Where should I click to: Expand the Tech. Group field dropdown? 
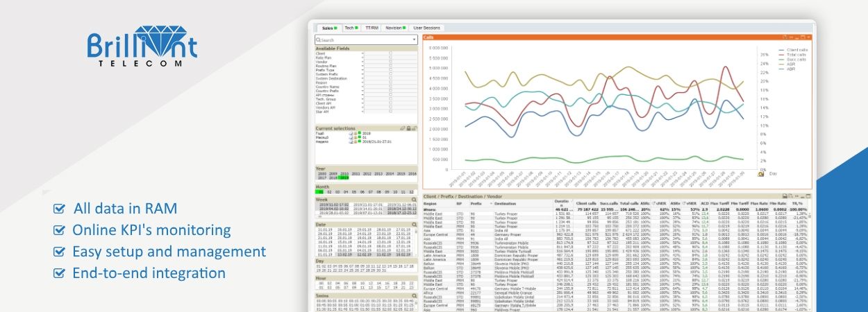362,99
